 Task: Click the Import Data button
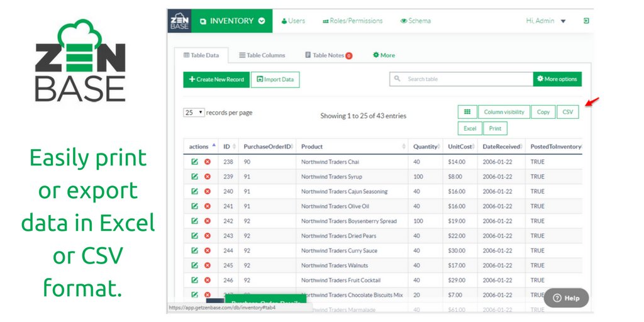click(275, 79)
